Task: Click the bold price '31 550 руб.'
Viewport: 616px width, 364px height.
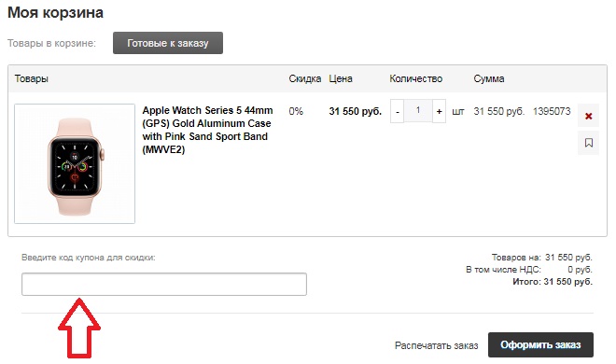Action: tap(356, 111)
